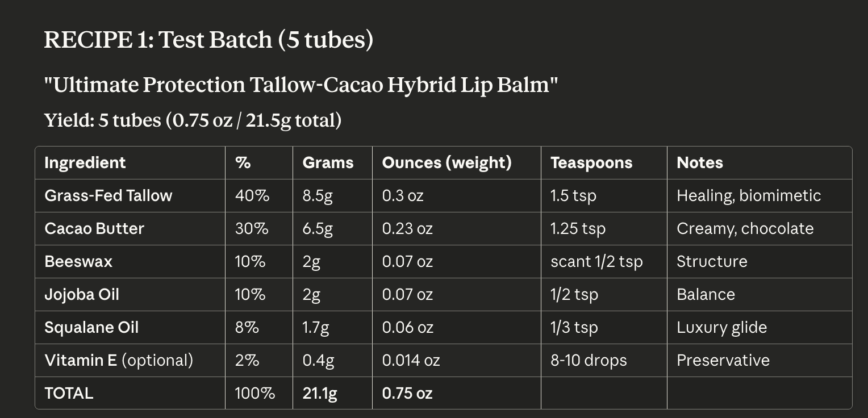Select the Teaspoons column header
The height and width of the screenshot is (418, 868).
591,163
